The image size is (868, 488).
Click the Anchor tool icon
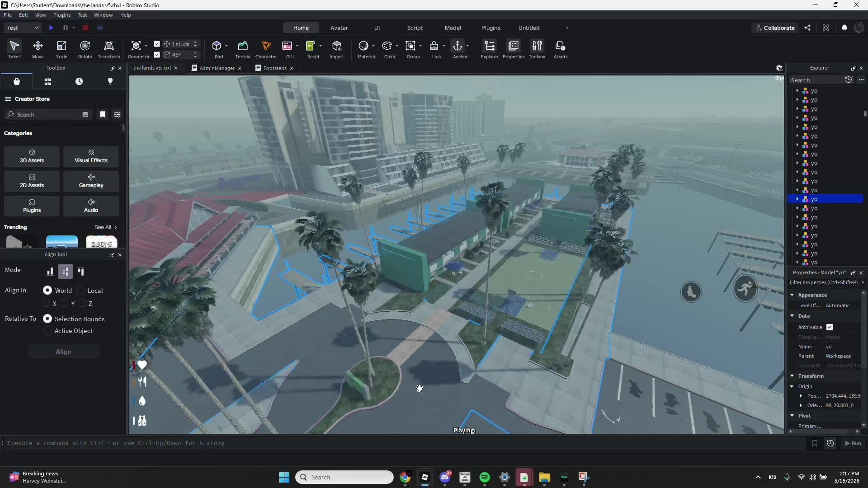458,46
